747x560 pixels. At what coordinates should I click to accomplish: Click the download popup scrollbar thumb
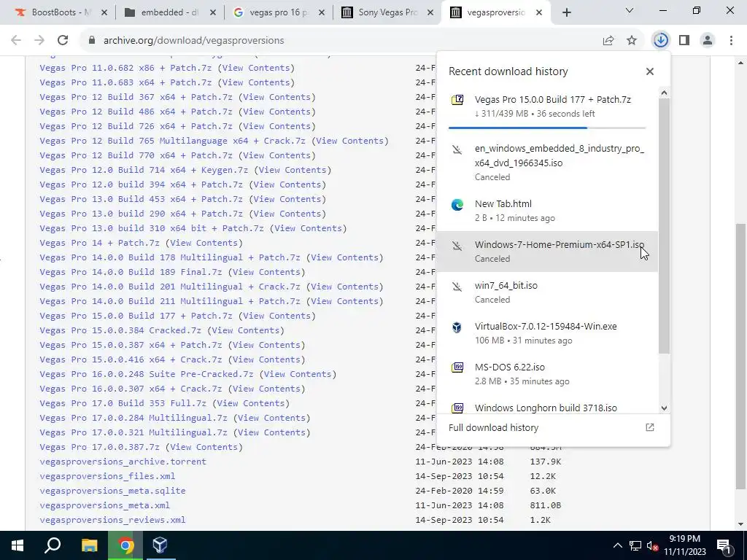664,226
